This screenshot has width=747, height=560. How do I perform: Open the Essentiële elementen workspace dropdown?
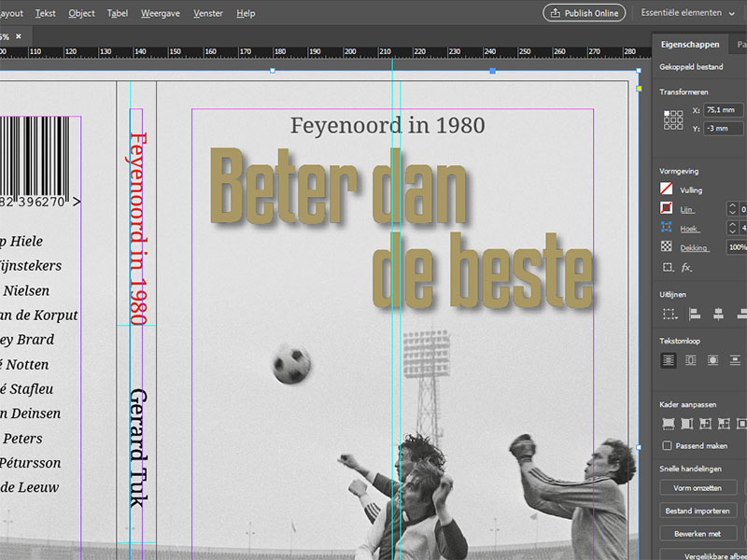click(x=687, y=13)
